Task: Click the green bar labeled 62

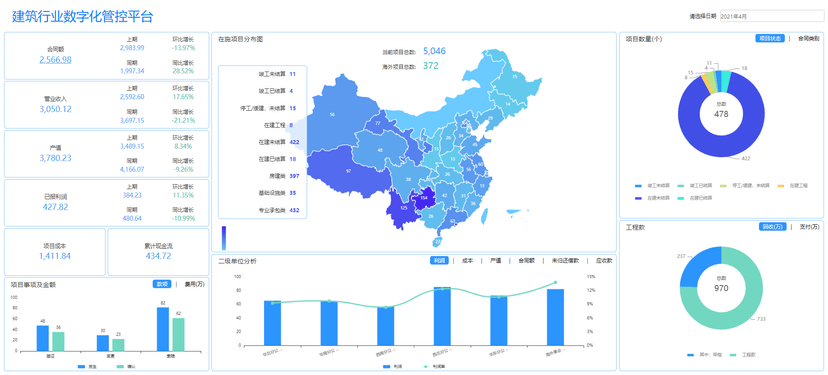Action: pos(178,334)
